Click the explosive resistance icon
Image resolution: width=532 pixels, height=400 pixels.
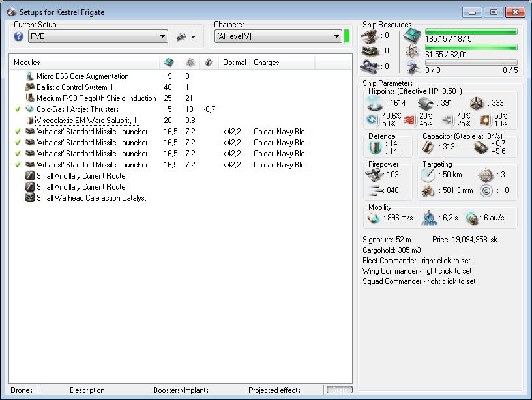[x=486, y=120]
